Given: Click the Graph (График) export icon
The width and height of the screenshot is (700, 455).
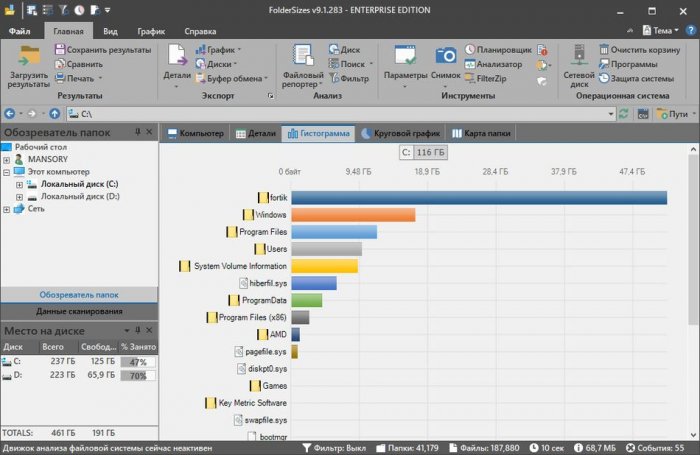Looking at the screenshot, I should pos(200,50).
